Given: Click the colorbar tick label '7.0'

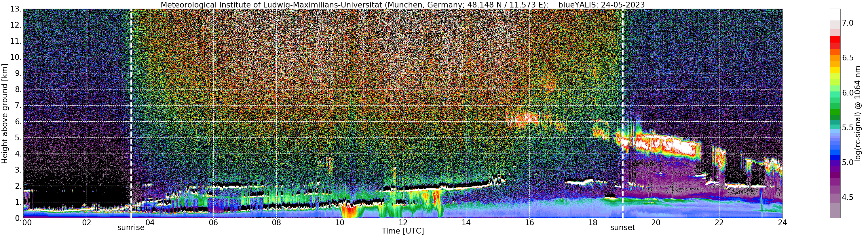Looking at the screenshot, I should pos(848,23).
